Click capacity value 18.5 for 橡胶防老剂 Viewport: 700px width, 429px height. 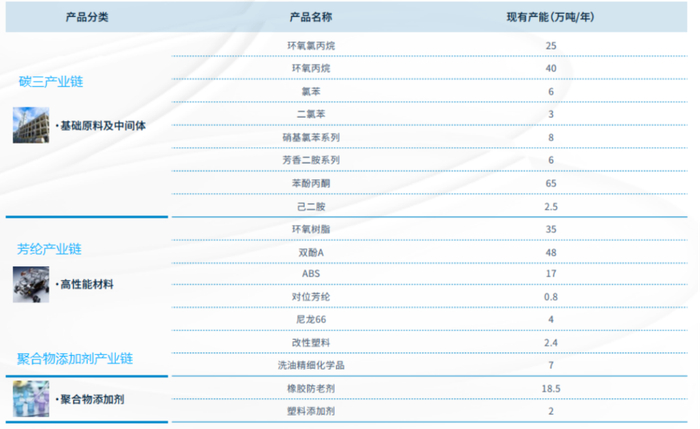click(551, 389)
